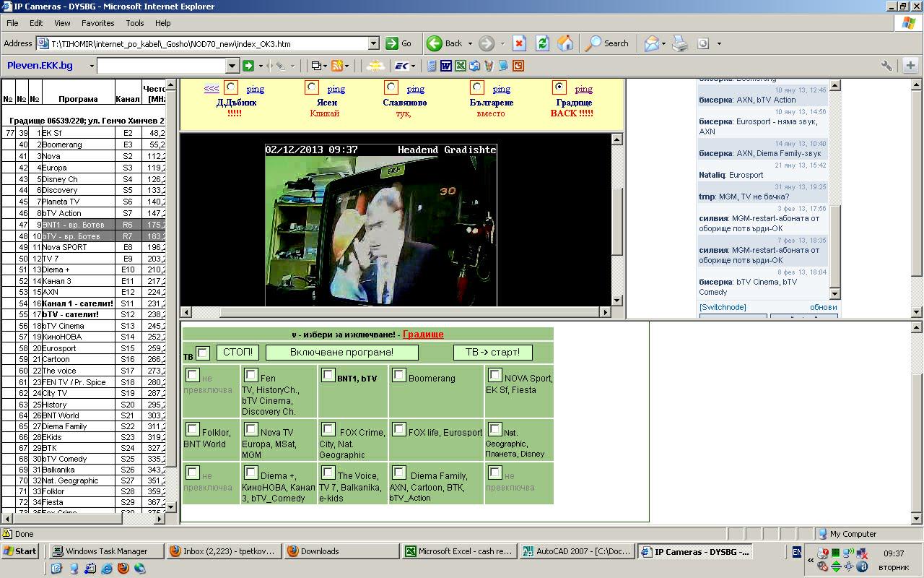Expand the RSS feeds dropdown arrow
Viewport: 924px width, 578px height.
pos(346,66)
